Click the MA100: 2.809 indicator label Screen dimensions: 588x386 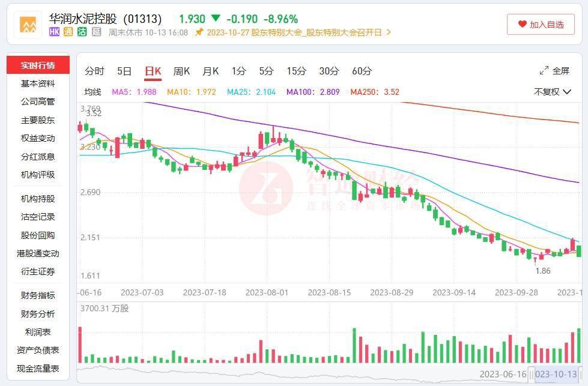[313, 92]
